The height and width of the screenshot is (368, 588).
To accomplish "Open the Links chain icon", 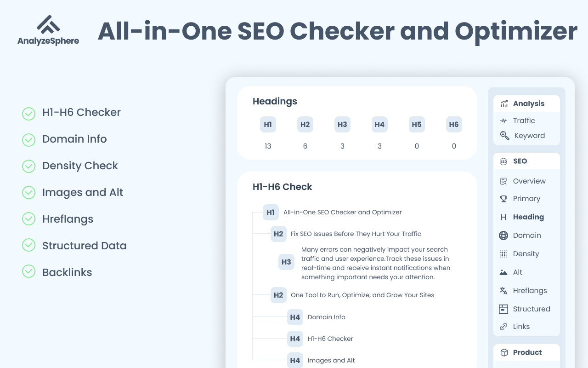I will point(504,326).
